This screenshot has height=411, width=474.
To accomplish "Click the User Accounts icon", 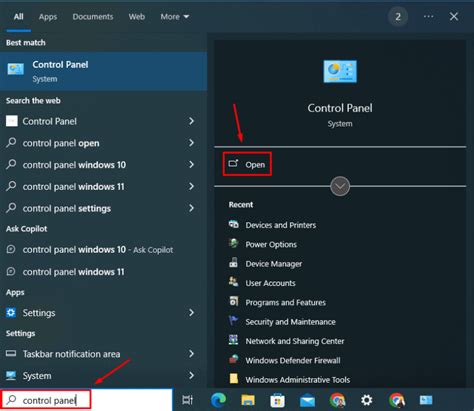I will tap(234, 282).
